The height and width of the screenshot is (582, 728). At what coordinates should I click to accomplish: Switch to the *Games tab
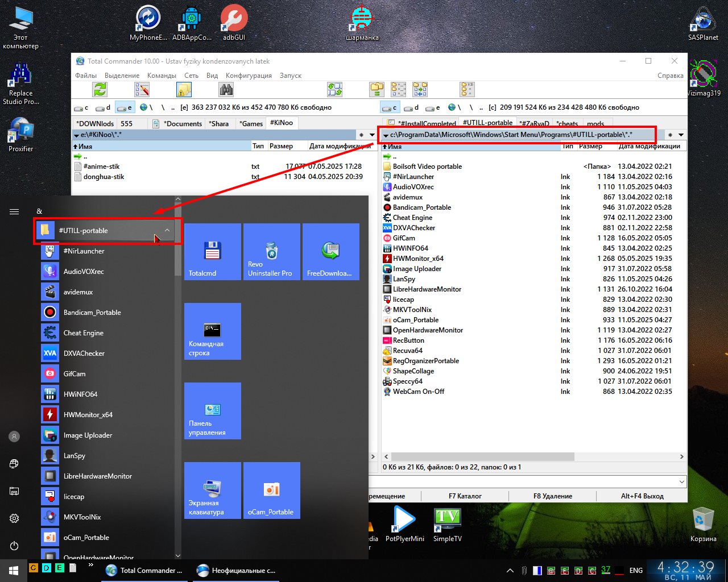[x=251, y=123]
